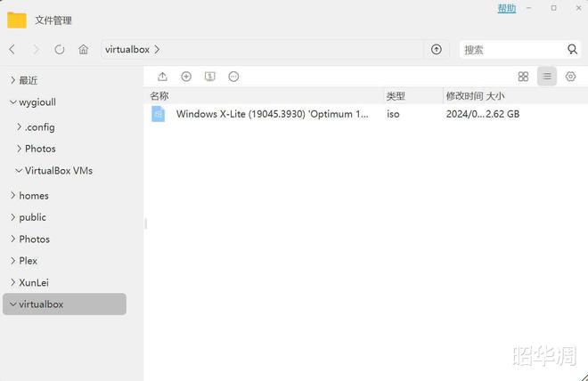Select XunLei in the sidebar tree
The image size is (588, 381).
(x=34, y=282)
